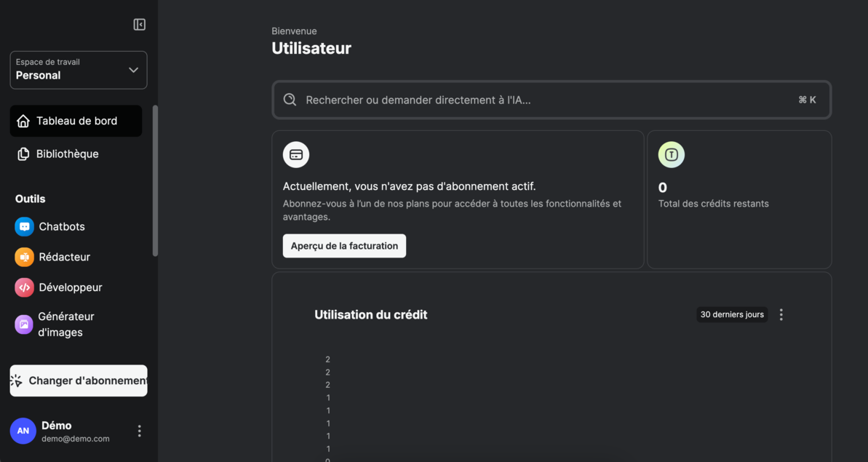Open the credit chart three-dot menu
Image resolution: width=868 pixels, height=462 pixels.
tap(781, 314)
